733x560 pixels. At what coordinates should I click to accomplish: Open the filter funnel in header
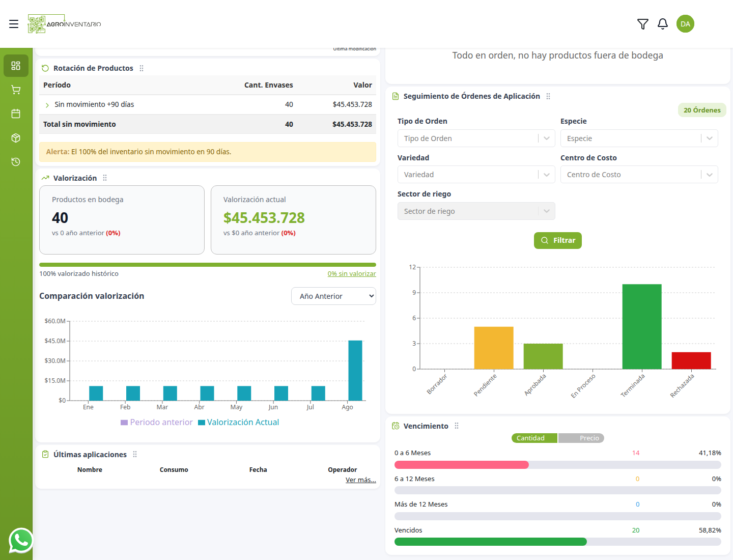click(x=643, y=24)
